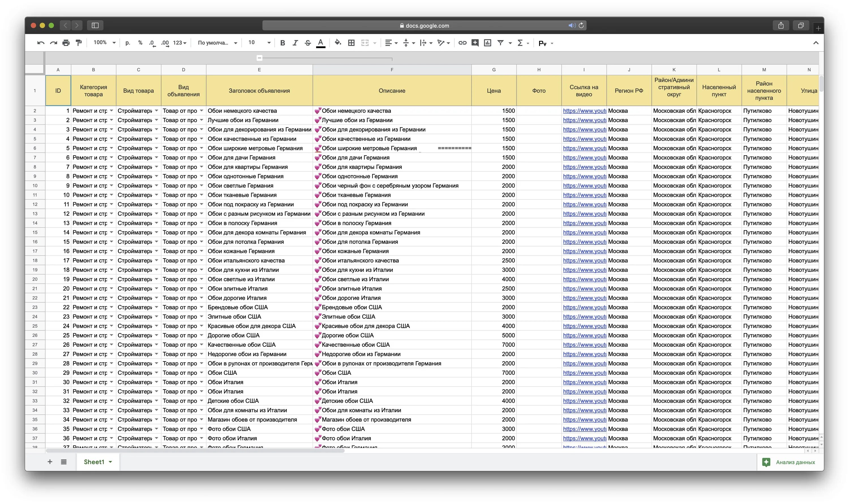Screen dimensions: 849x504
Task: Click the Описание header cell
Action: point(392,91)
